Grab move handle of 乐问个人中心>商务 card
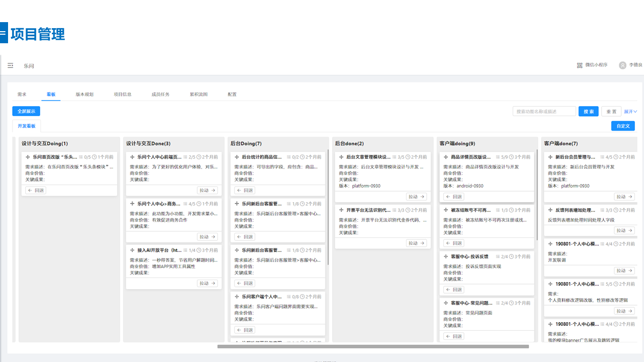The height and width of the screenshot is (362, 644). 133,204
